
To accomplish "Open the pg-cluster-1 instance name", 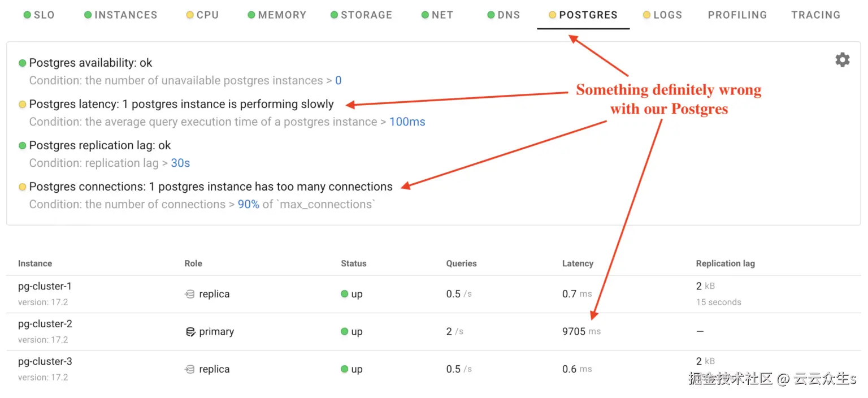I will coord(45,287).
